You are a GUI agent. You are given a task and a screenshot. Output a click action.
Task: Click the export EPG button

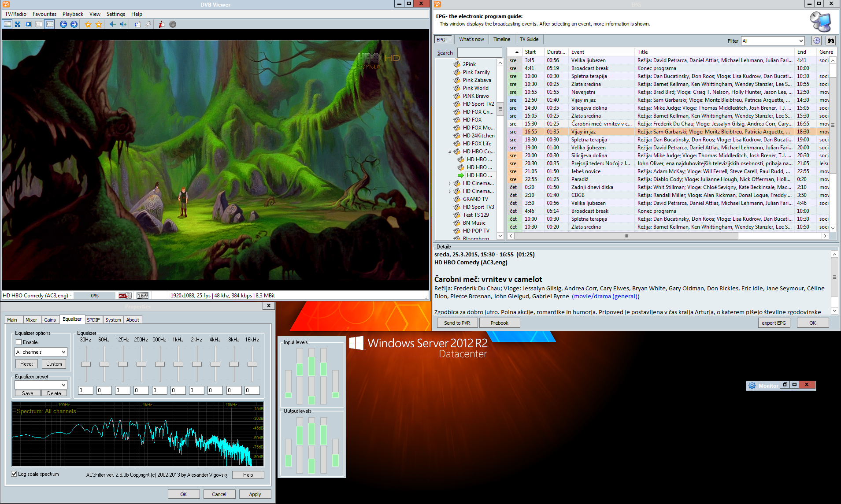point(774,323)
